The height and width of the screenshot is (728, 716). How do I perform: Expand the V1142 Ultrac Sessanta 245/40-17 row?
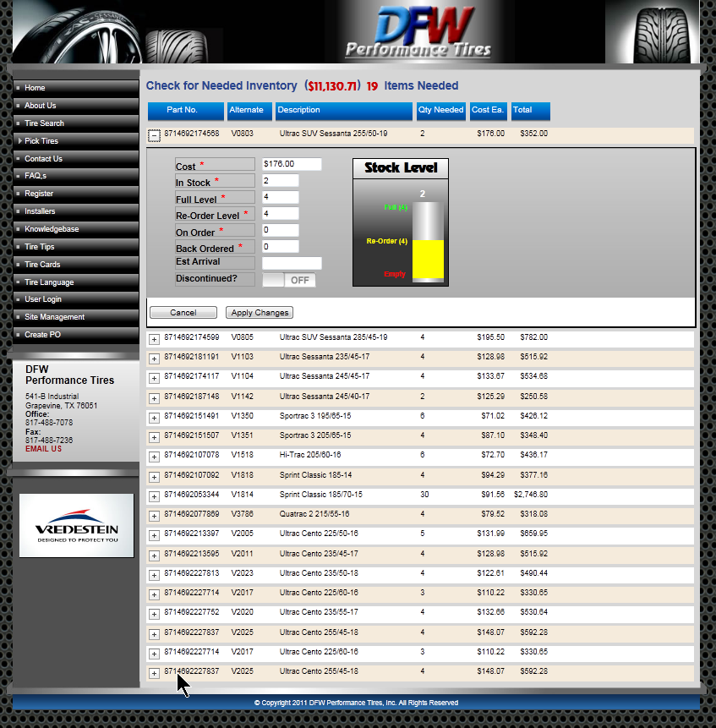click(154, 398)
